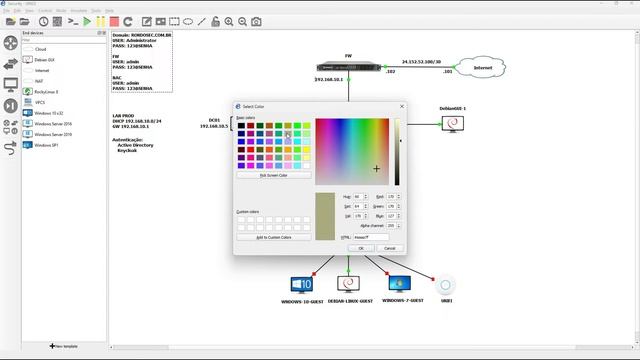Click the Internet cloud node
The height and width of the screenshot is (360, 640).
[x=480, y=67]
